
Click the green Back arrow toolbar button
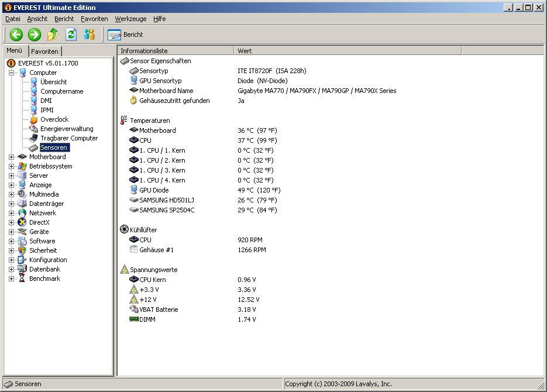click(x=16, y=35)
